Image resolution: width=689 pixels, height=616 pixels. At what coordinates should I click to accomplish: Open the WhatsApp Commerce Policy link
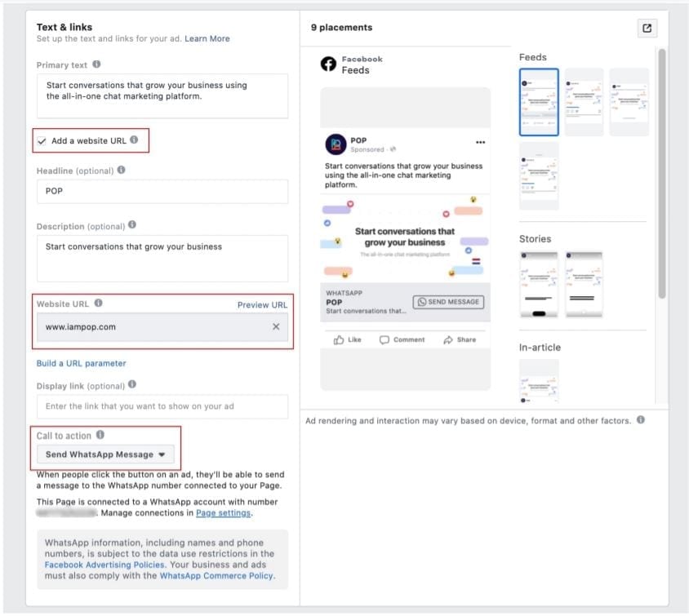216,575
